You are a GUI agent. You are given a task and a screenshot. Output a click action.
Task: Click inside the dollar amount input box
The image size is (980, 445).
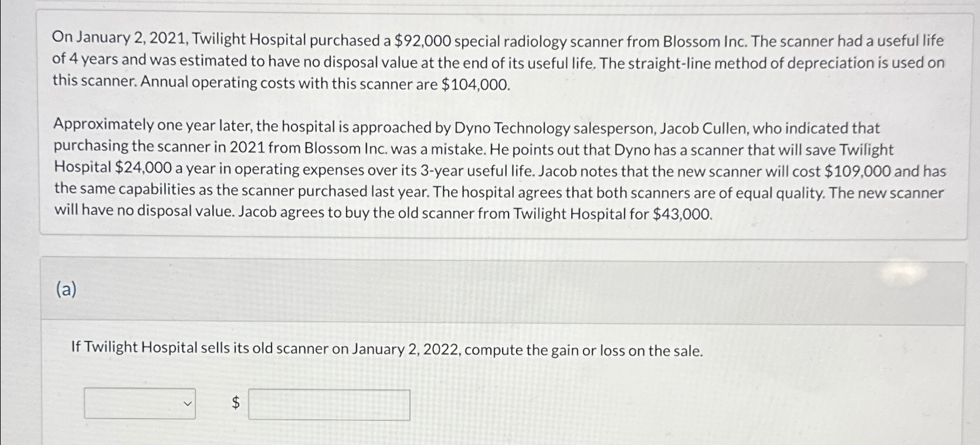(328, 404)
